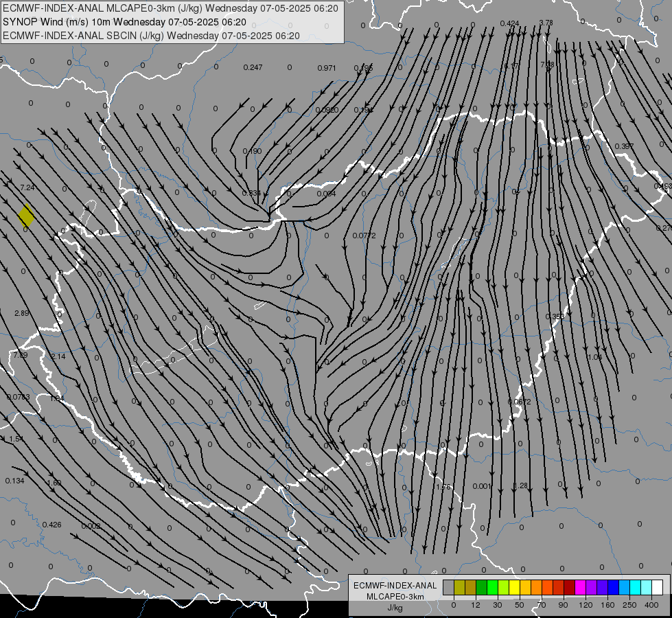Click the SBCIN title line in header
The image size is (672, 618).
coord(151,36)
